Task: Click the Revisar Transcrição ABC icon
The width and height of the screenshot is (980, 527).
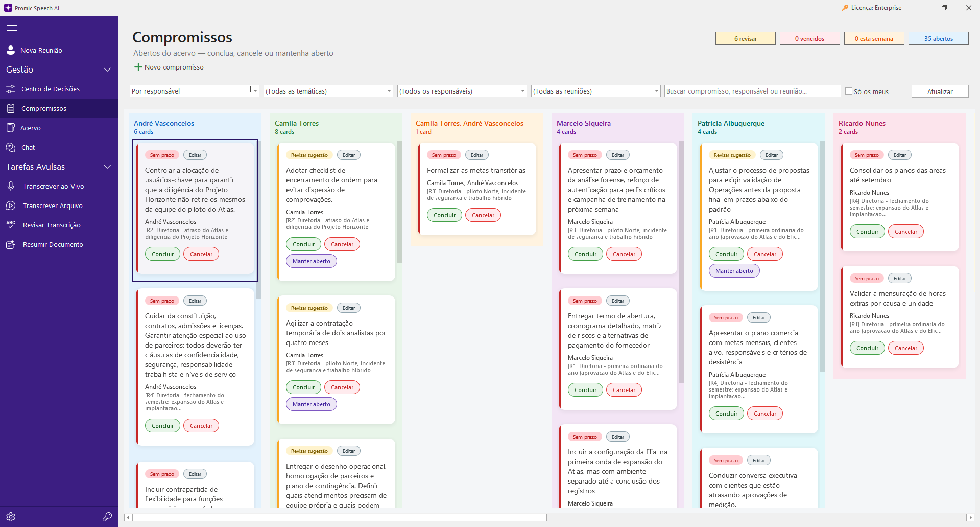Action: coord(11,224)
